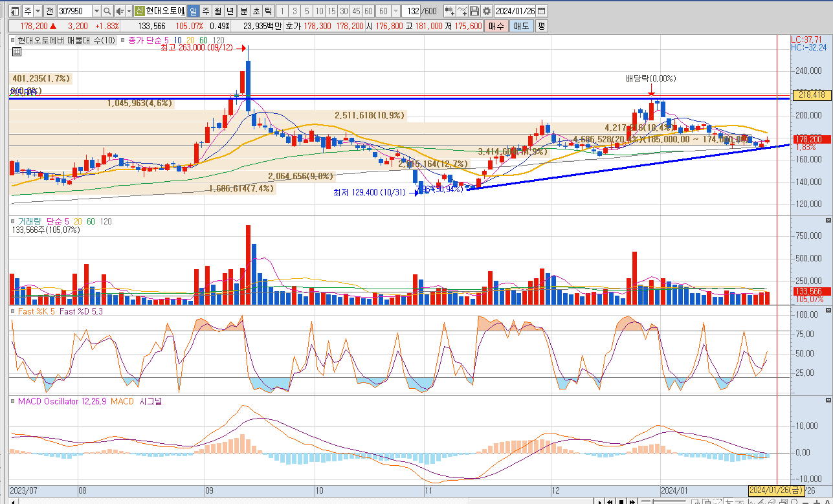
Task: Click the speaker sound icon
Action: (x=119, y=11)
